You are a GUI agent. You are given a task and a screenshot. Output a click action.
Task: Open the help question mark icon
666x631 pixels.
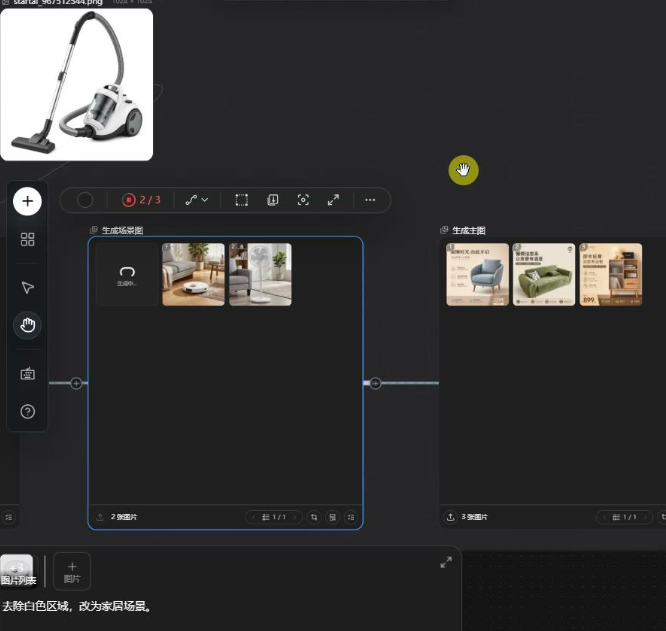(28, 411)
